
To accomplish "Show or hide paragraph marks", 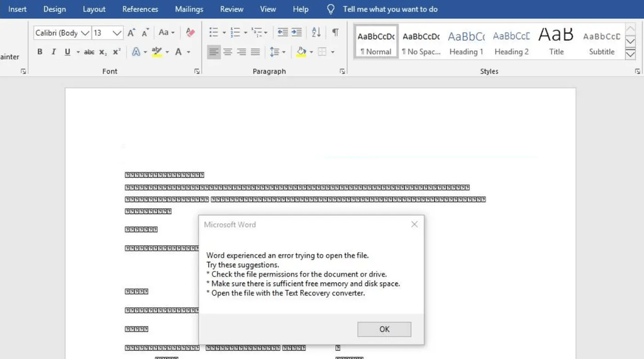I will coord(336,33).
